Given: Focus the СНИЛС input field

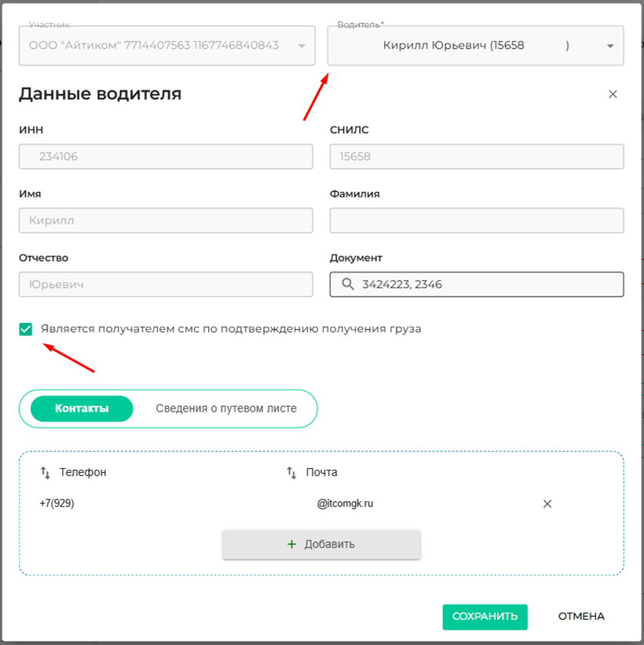Looking at the screenshot, I should [477, 156].
